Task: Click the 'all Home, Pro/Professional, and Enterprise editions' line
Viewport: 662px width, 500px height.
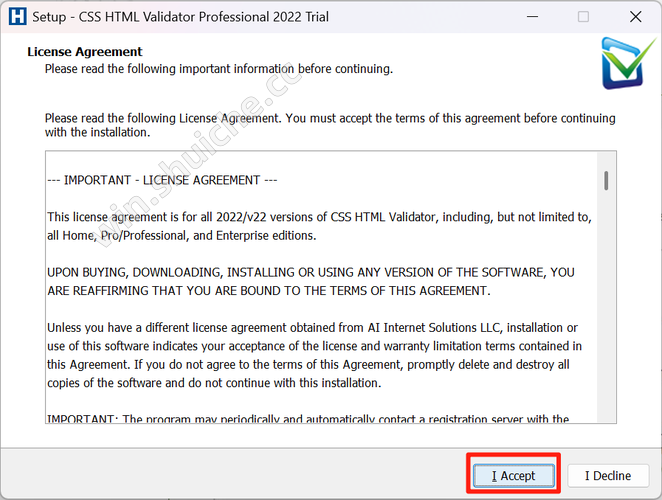Action: click(182, 236)
